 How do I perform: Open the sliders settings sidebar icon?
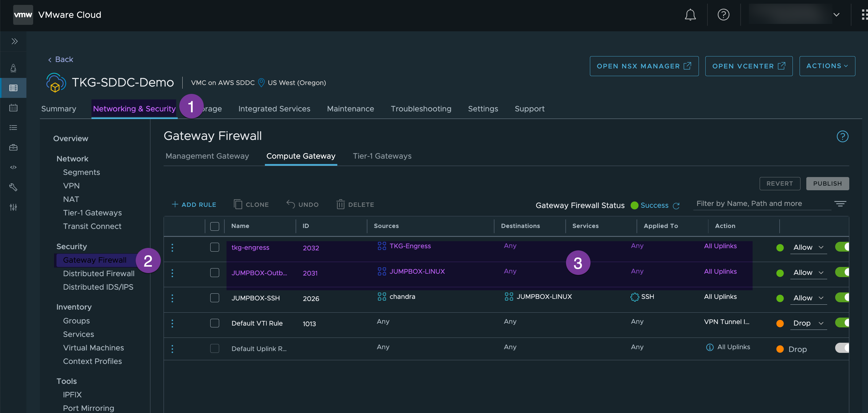pyautogui.click(x=13, y=207)
